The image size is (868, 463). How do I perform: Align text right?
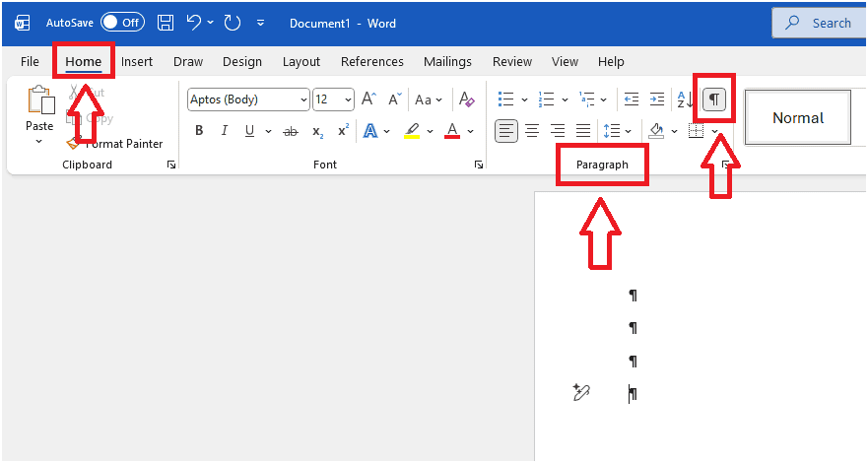[x=558, y=131]
